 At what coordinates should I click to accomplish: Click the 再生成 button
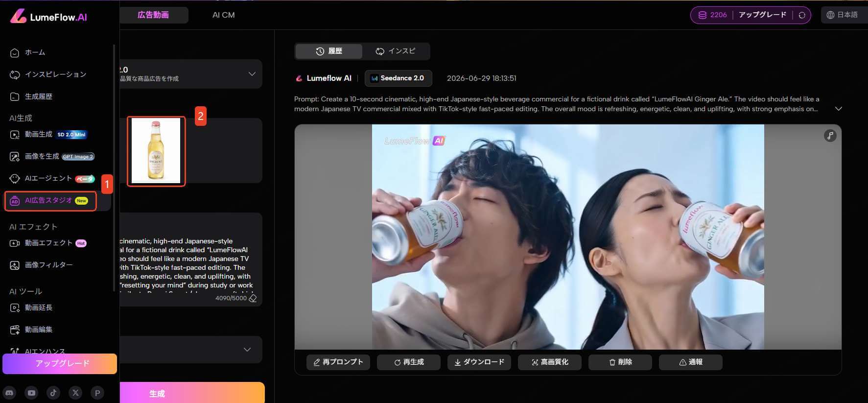409,362
